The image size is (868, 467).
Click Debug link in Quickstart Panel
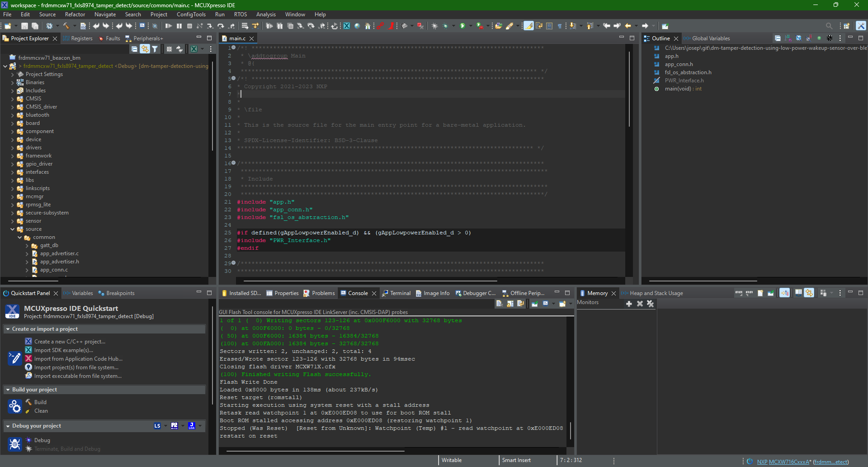pyautogui.click(x=42, y=440)
